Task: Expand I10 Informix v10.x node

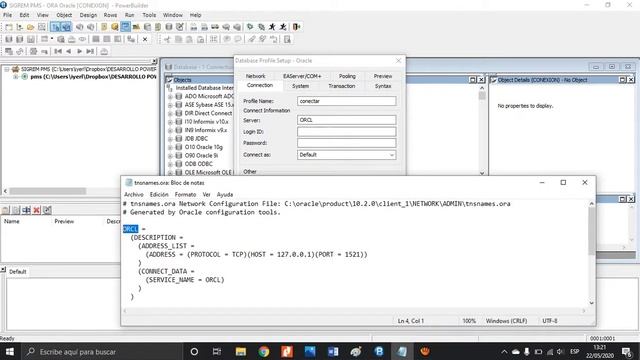Action: pos(170,122)
